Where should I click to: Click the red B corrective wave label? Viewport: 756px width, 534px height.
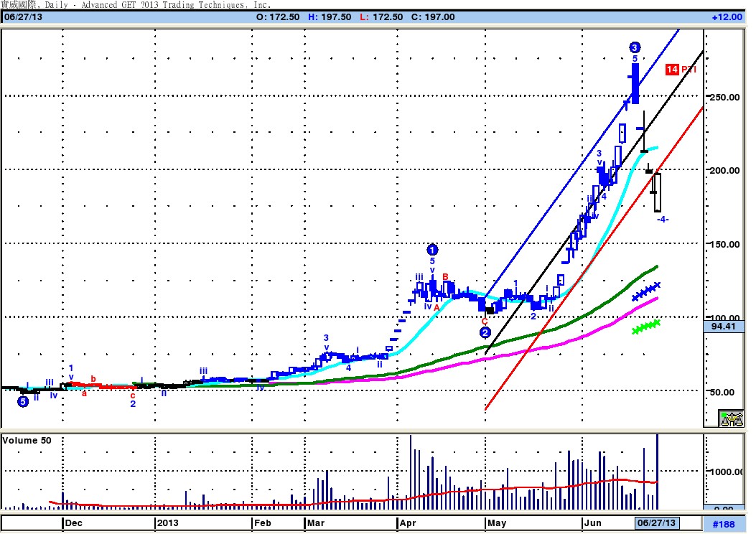446,276
